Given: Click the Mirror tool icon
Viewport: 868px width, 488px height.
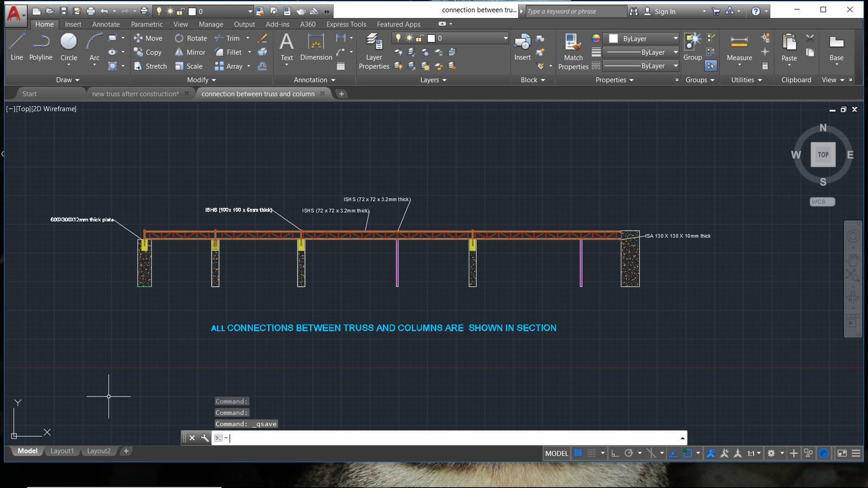Looking at the screenshot, I should (x=179, y=52).
